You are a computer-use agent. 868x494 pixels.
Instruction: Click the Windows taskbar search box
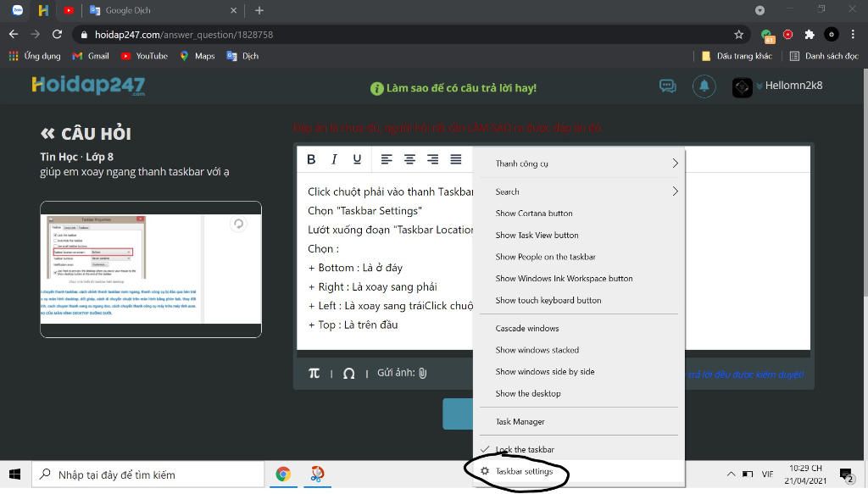147,475
